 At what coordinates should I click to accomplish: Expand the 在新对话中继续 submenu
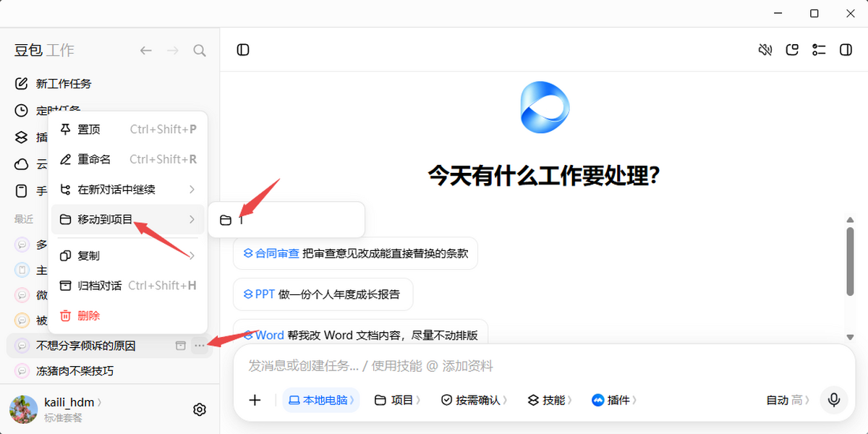click(128, 190)
